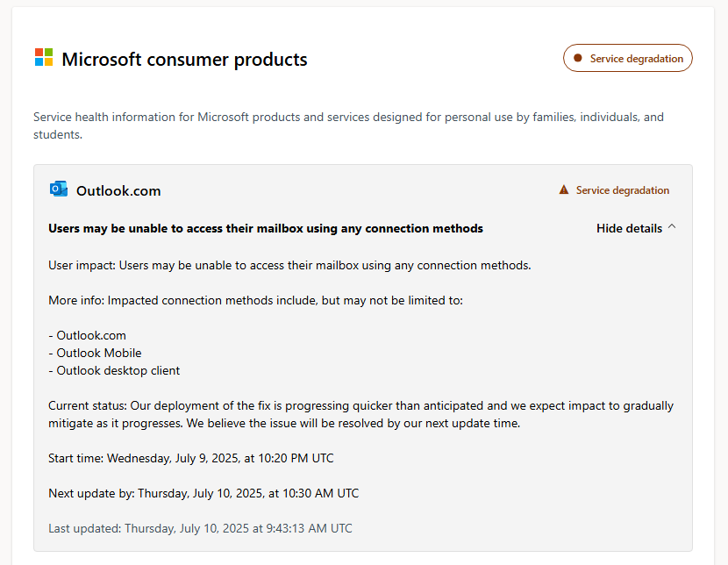Click the '- Outlook.com' list entry
The width and height of the screenshot is (728, 565).
88,335
